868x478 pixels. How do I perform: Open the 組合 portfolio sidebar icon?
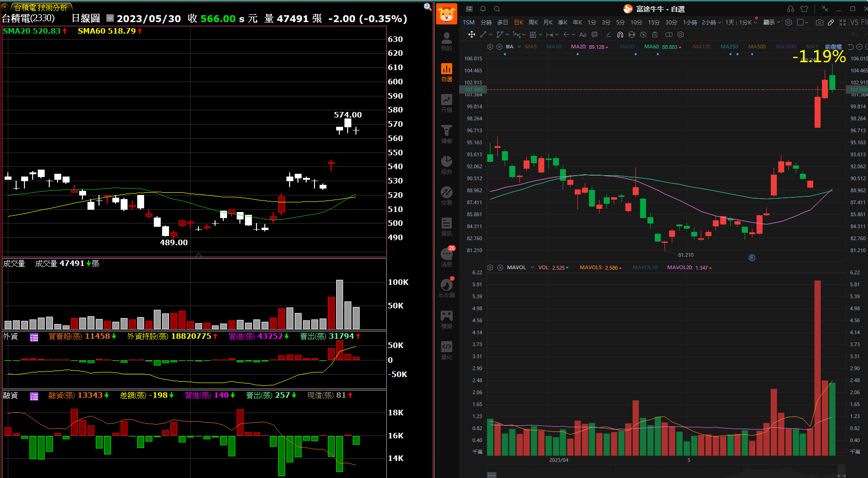(446, 165)
